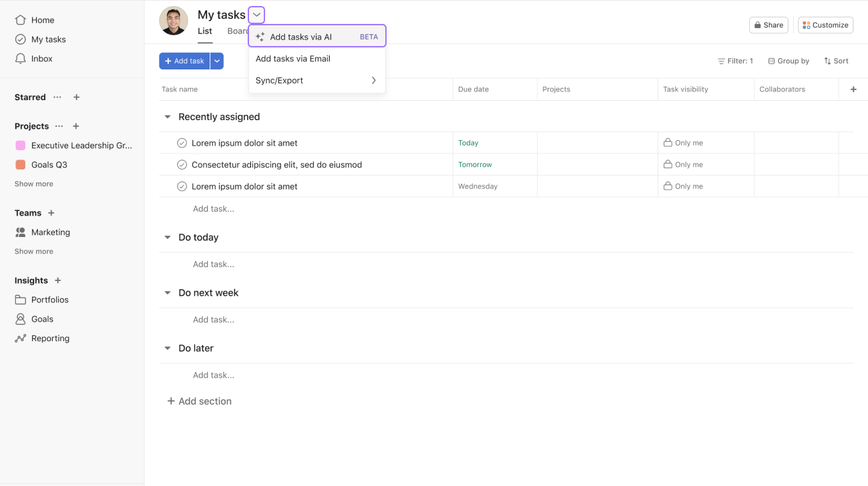868x486 pixels.
Task: Click the profile avatar next to My tasks
Action: click(x=173, y=21)
